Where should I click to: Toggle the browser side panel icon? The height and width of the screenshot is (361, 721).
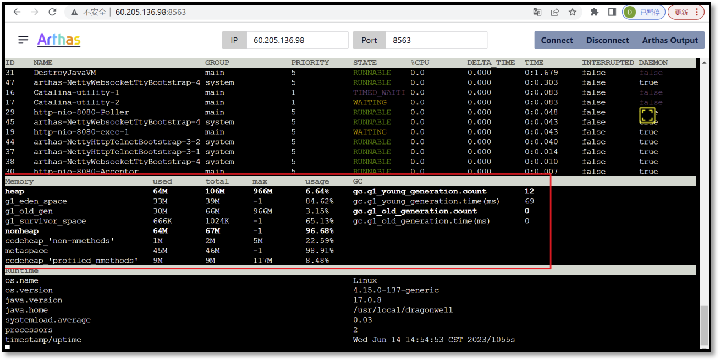(x=612, y=12)
